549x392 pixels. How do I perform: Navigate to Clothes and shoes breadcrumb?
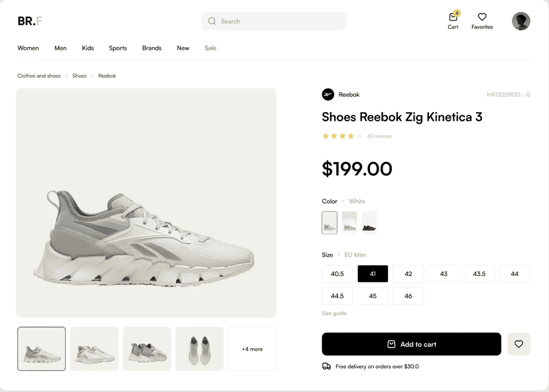(x=38, y=76)
